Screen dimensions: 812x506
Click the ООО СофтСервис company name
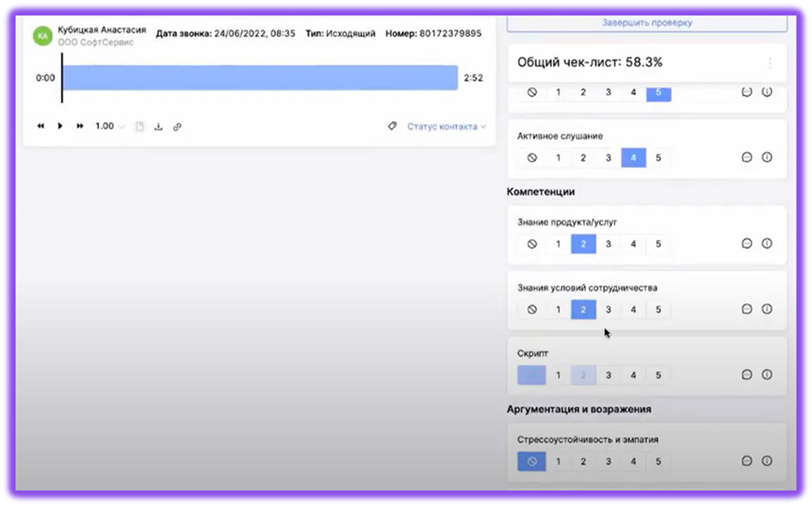click(x=95, y=42)
